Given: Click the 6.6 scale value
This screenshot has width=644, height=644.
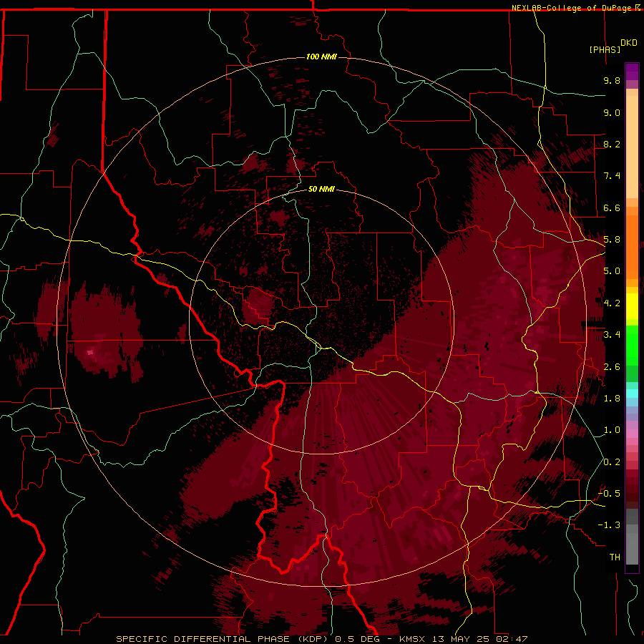Looking at the screenshot, I should point(612,208).
